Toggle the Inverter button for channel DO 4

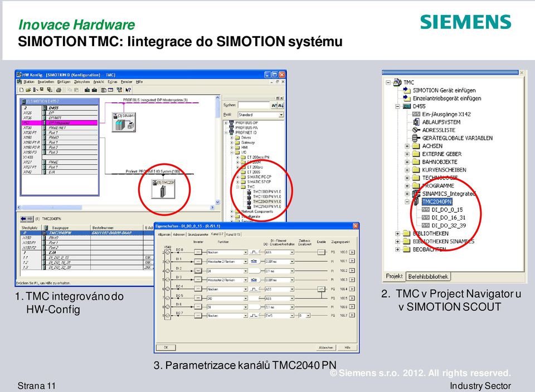(x=198, y=289)
